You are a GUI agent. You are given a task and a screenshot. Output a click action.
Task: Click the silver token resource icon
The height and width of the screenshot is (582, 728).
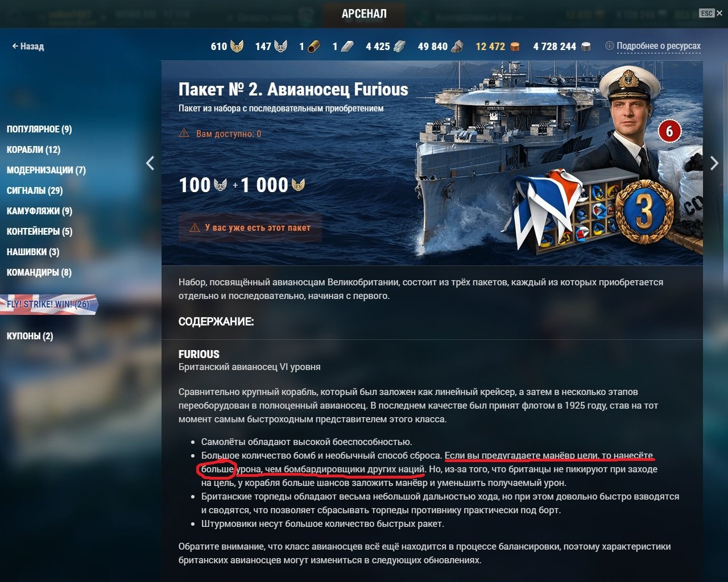280,46
